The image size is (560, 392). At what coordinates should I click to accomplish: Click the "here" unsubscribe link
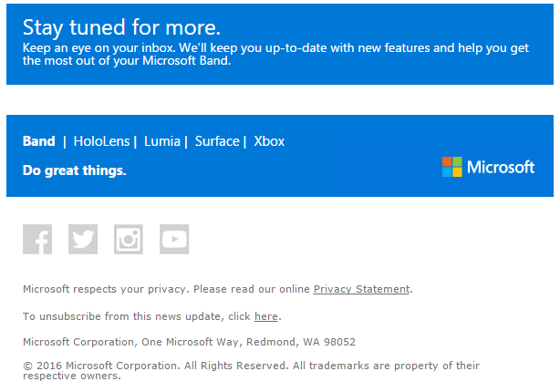pyautogui.click(x=266, y=316)
